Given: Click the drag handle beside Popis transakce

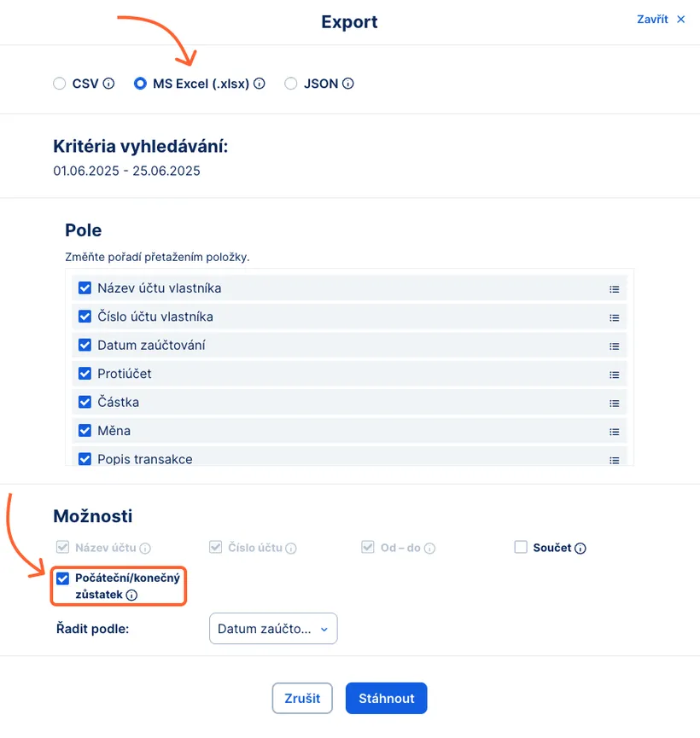Looking at the screenshot, I should [x=614, y=459].
